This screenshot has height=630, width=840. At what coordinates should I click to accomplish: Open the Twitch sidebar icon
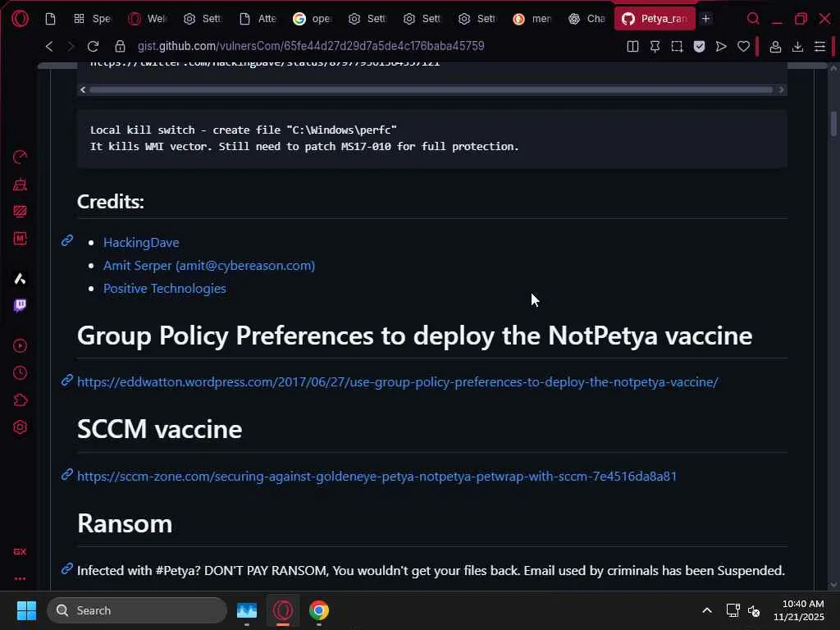[20, 305]
